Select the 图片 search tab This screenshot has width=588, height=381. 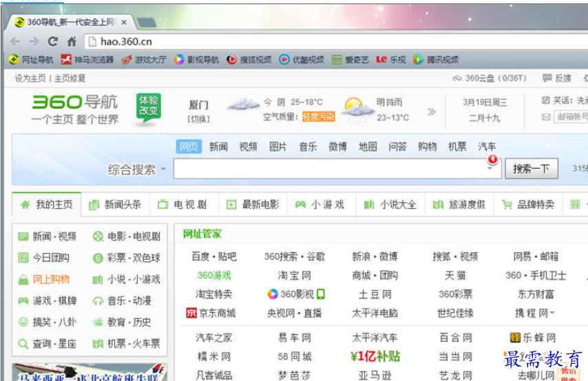(x=278, y=146)
